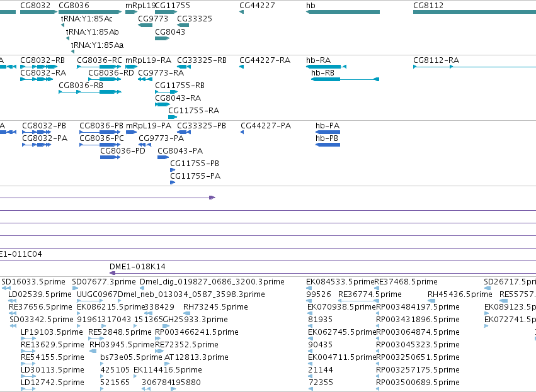
Task: Select tRNA:Y1:85Ab label
Action: click(x=93, y=32)
